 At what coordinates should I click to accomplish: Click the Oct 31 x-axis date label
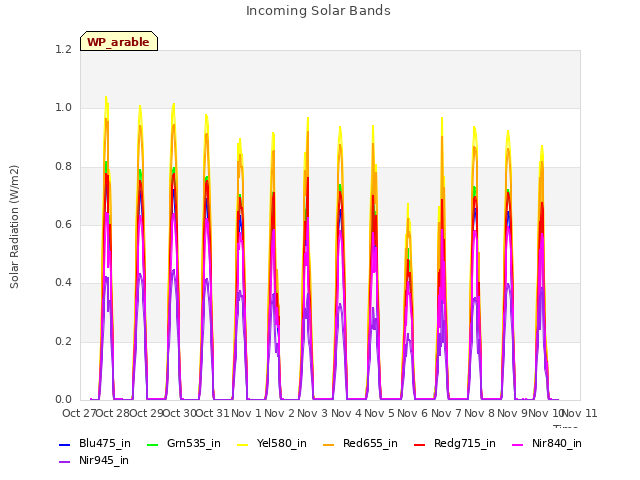[x=213, y=413]
